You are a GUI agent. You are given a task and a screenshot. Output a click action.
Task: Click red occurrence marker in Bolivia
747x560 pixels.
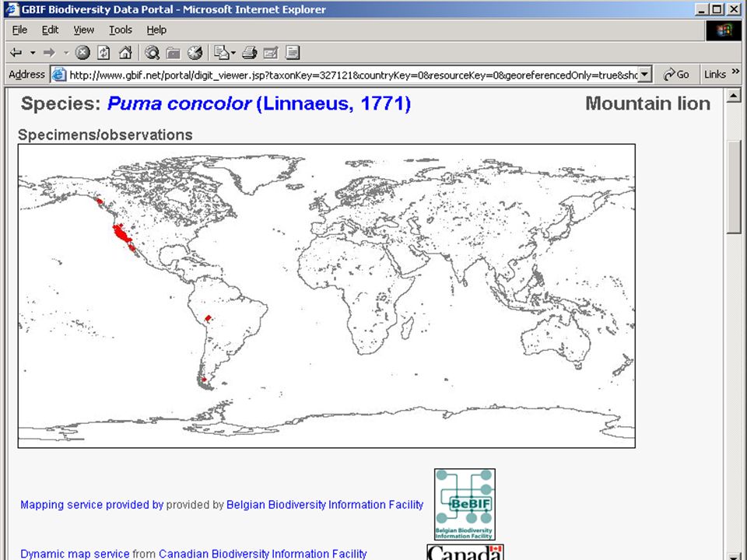(x=208, y=318)
